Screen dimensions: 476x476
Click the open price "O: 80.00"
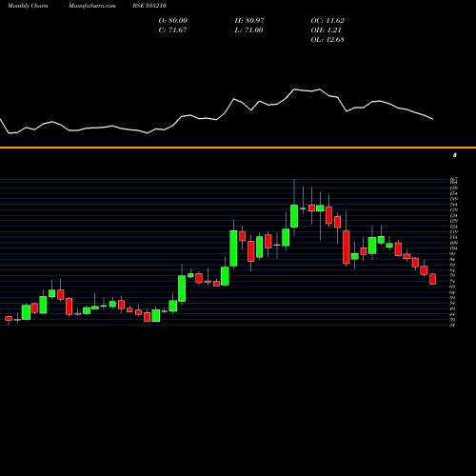[x=173, y=21]
